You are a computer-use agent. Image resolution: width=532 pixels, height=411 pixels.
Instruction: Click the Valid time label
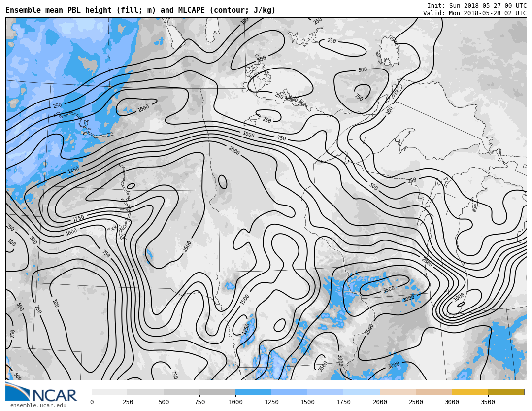click(x=474, y=13)
